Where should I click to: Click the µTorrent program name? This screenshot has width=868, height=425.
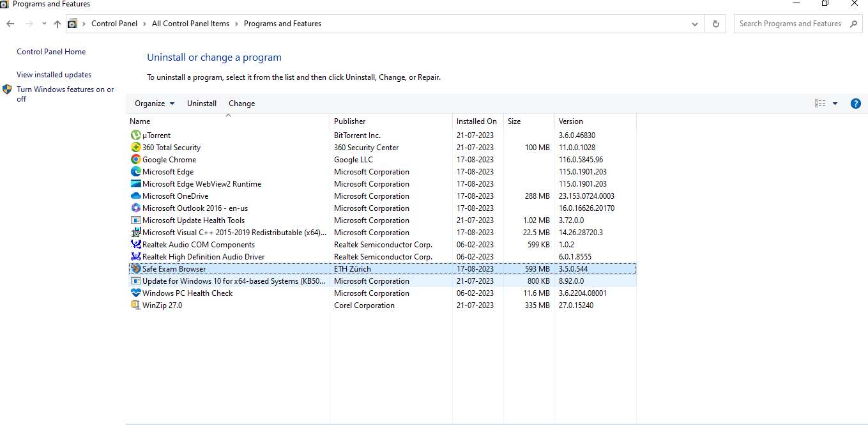click(156, 135)
